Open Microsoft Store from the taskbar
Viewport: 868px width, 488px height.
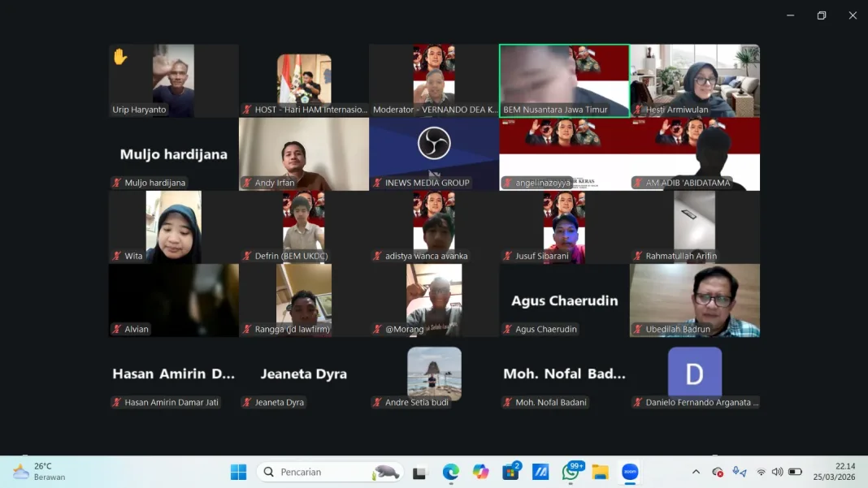pyautogui.click(x=510, y=472)
